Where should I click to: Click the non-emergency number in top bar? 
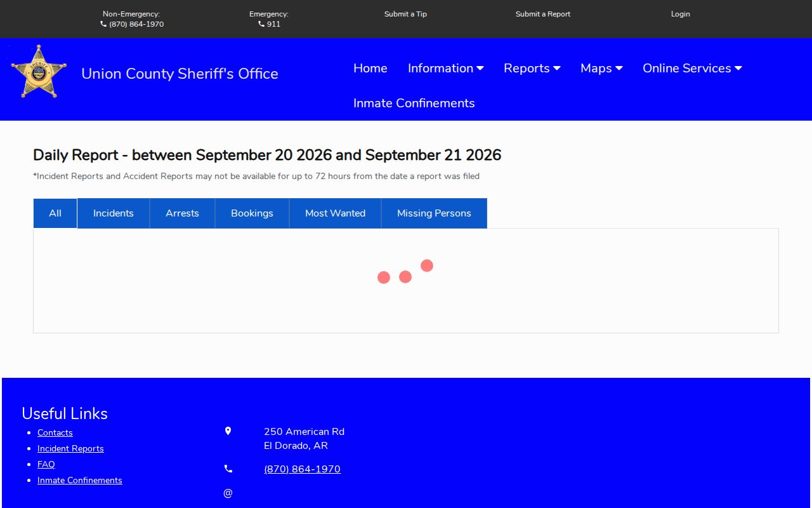tap(136, 24)
